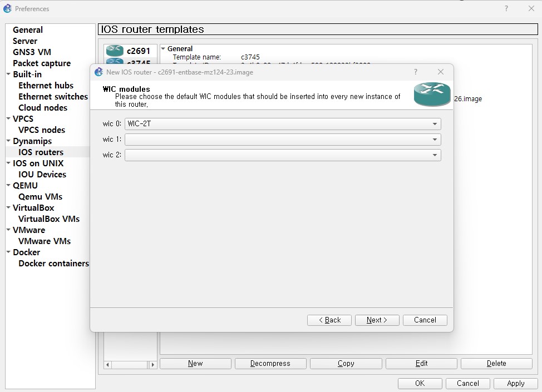Select Docker containers in sidebar
Screen dimensions: 542x392
pyautogui.click(x=53, y=263)
